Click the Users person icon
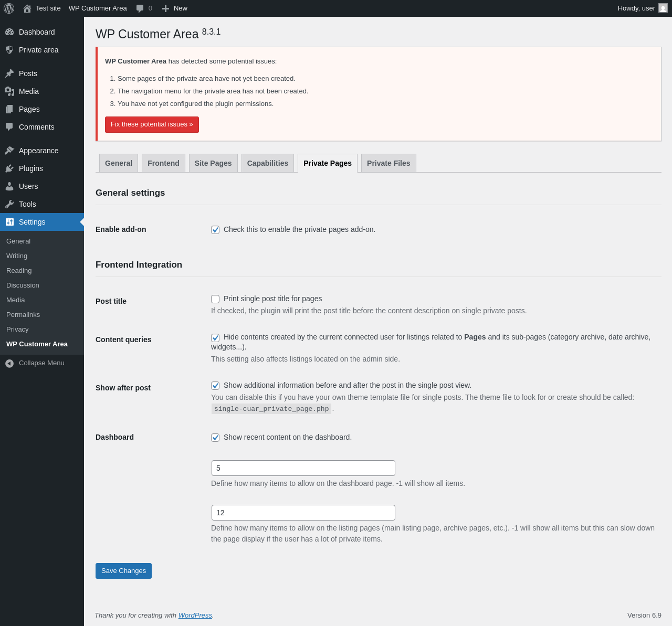Image resolution: width=672 pixels, height=626 pixels. [9, 186]
